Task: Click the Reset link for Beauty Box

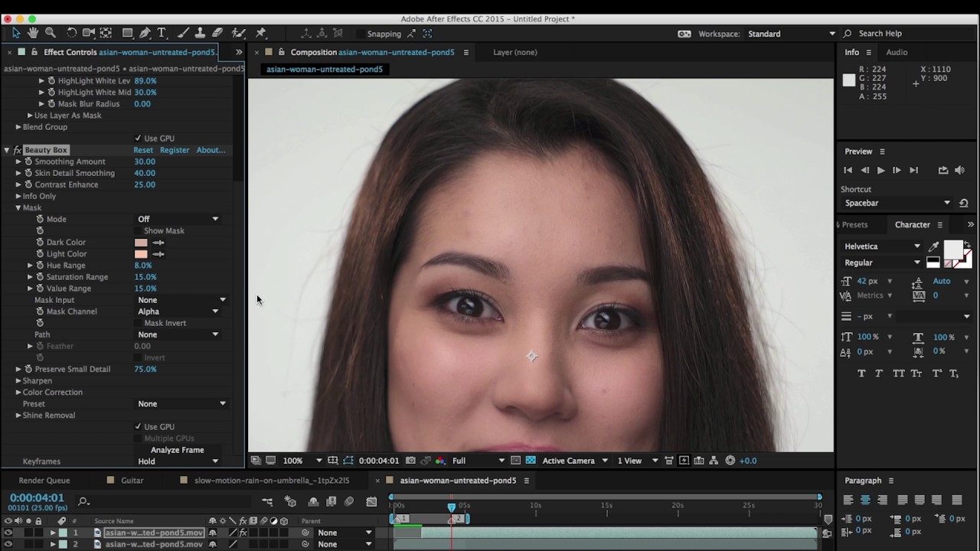Action: click(143, 150)
